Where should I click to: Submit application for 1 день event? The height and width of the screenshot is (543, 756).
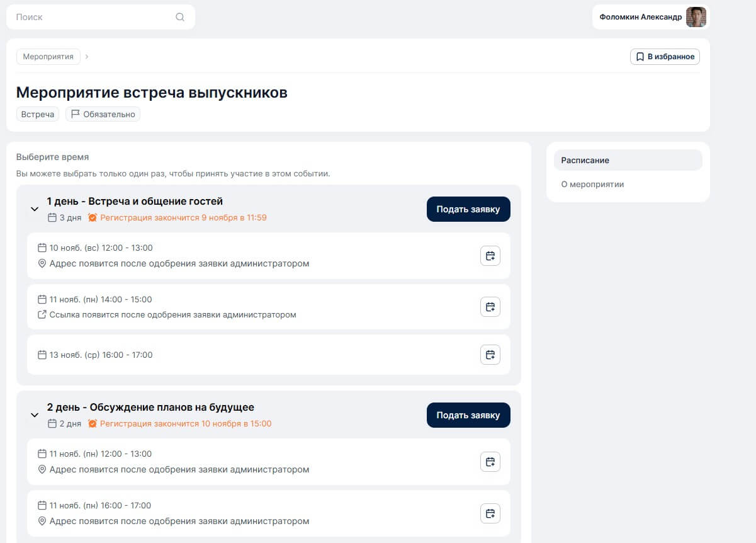tap(468, 209)
